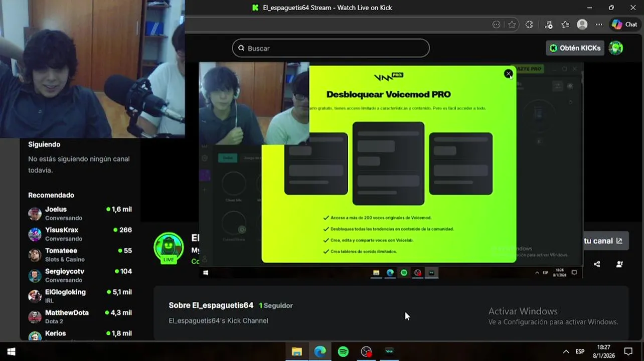
Task: Click the 'Slots & Casino' category under Tomateee
Action: click(65, 259)
